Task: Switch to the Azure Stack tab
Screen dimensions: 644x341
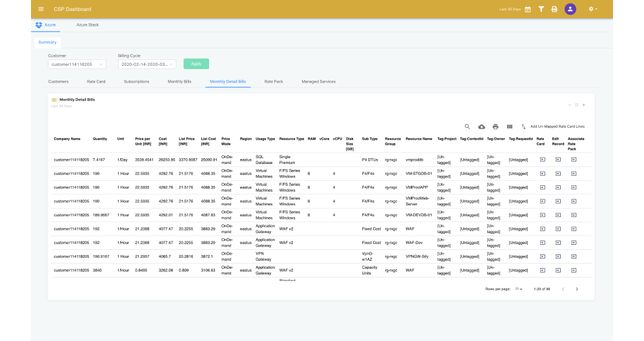Action: [88, 25]
